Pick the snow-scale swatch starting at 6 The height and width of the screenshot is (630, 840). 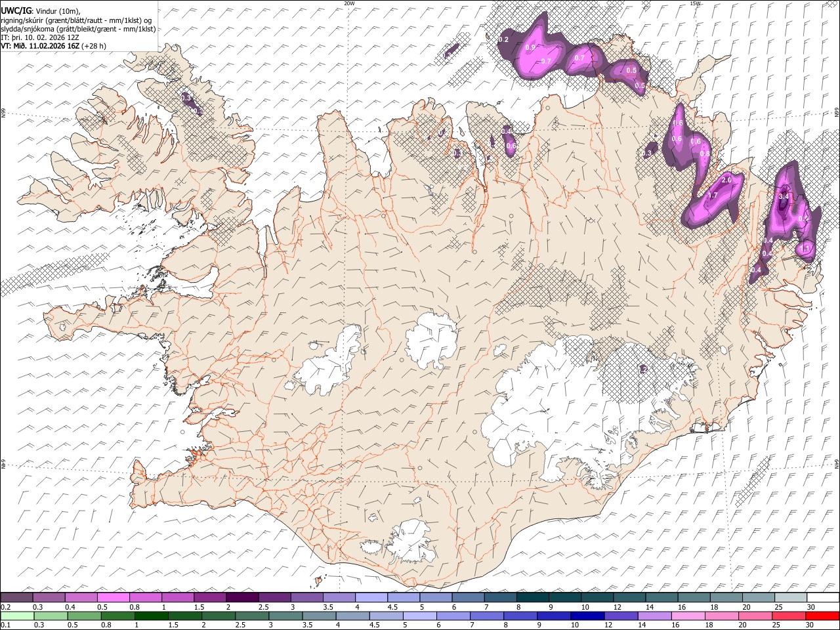(x=468, y=597)
